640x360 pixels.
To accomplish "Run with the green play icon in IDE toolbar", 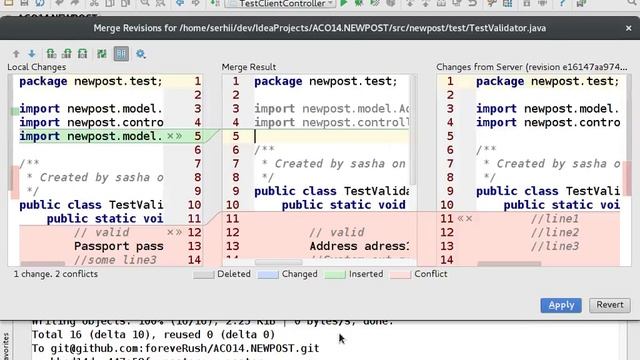I will (x=344, y=3).
